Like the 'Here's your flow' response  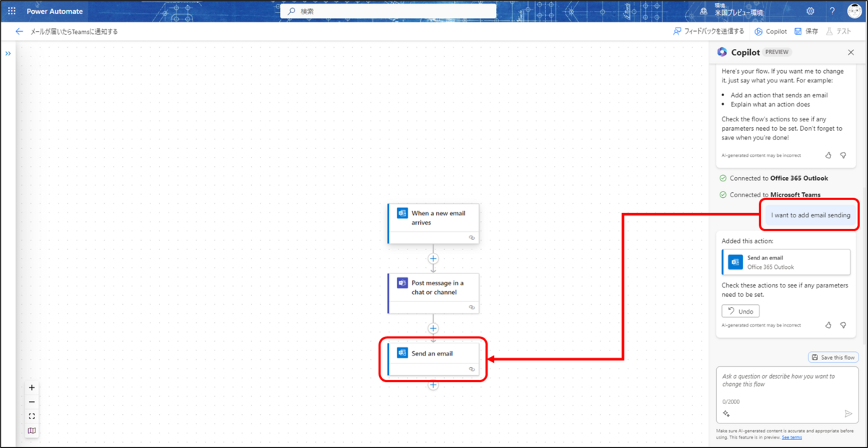coord(828,155)
